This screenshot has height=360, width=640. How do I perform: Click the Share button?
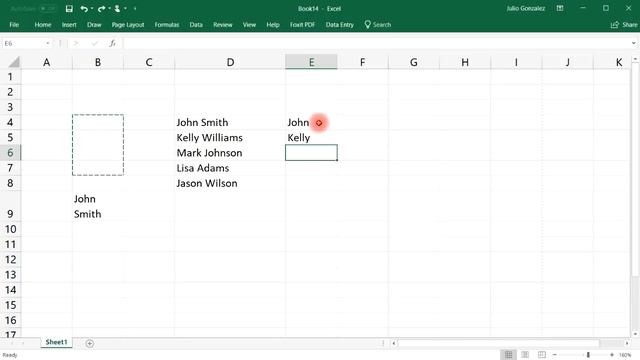[x=624, y=24]
